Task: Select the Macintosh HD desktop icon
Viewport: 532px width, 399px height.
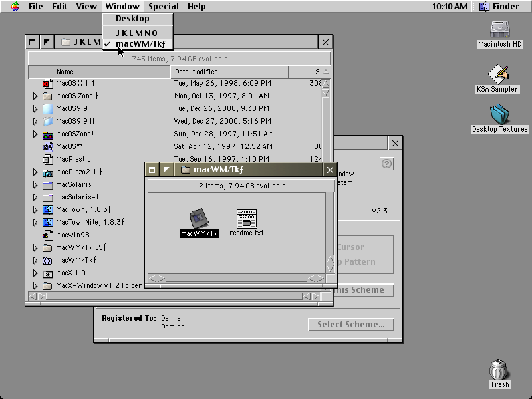Action: click(x=500, y=30)
